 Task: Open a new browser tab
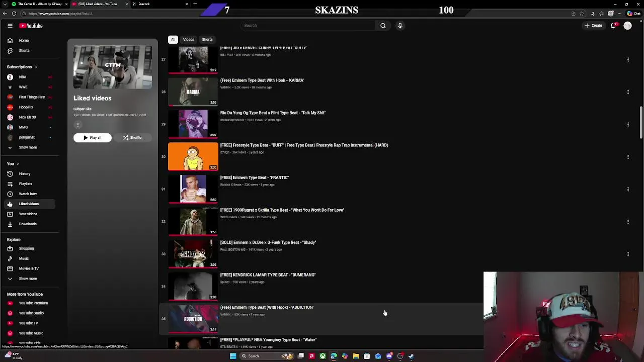(x=195, y=4)
